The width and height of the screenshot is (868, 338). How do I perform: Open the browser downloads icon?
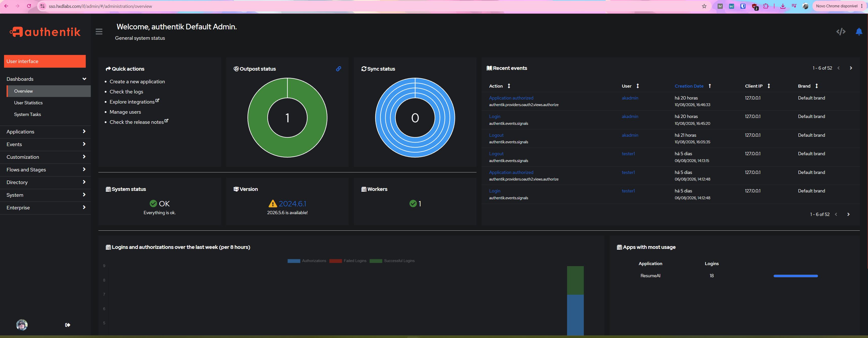[783, 6]
